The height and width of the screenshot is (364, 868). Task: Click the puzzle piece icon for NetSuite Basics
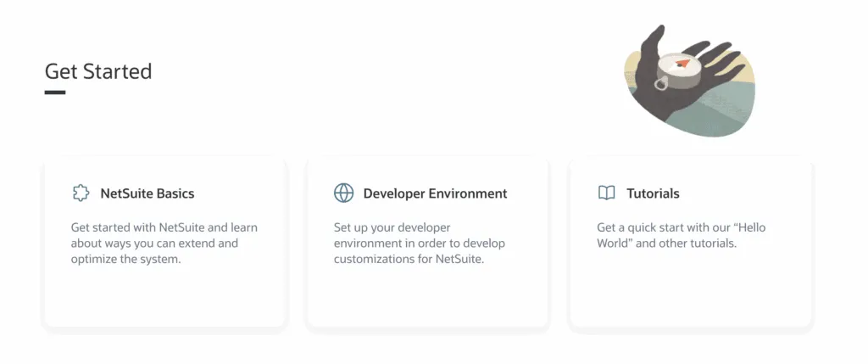[81, 193]
